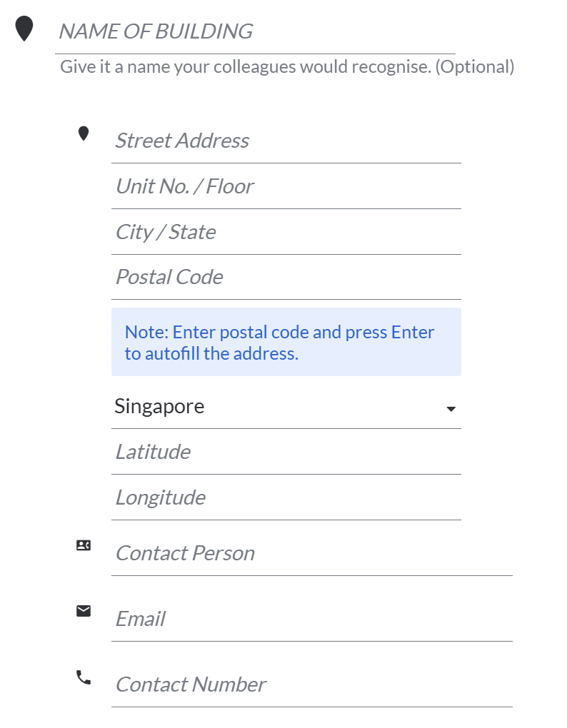This screenshot has width=567, height=728.
Task: Click the blue postal code autofill note
Action: pos(286,343)
